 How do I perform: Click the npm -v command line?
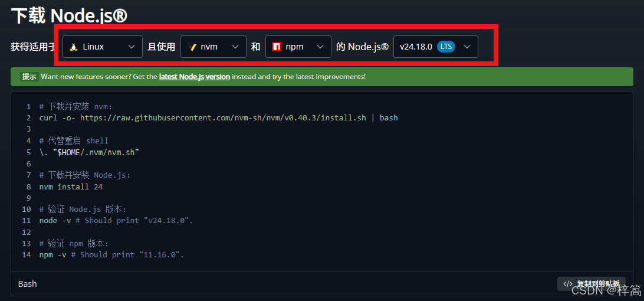coord(111,255)
